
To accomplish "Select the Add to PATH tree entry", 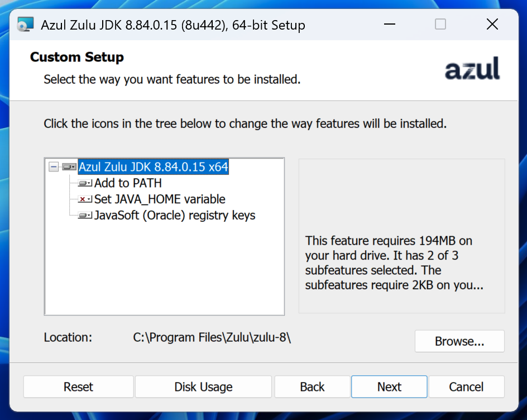I will click(128, 183).
